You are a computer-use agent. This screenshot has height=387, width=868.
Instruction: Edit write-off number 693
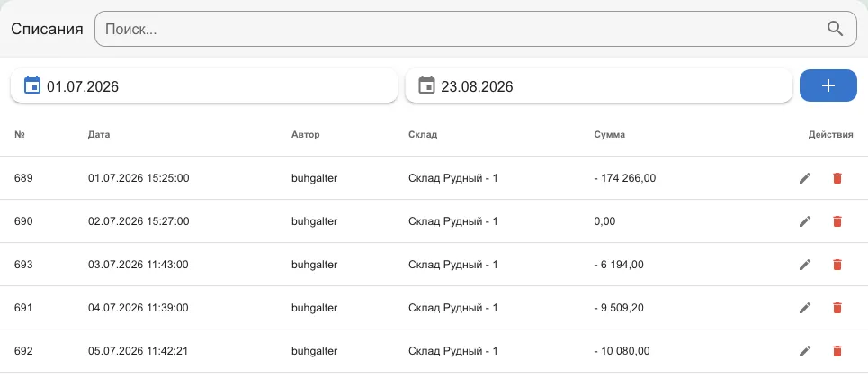click(805, 265)
